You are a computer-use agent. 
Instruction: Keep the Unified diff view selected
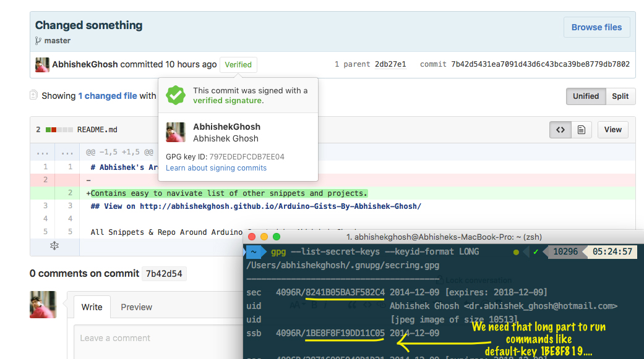click(x=586, y=96)
